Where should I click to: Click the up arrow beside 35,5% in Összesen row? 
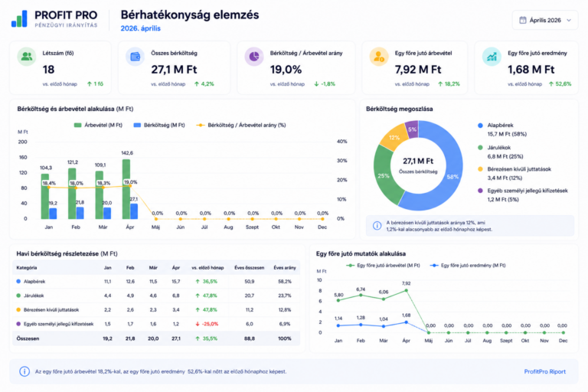click(x=198, y=338)
